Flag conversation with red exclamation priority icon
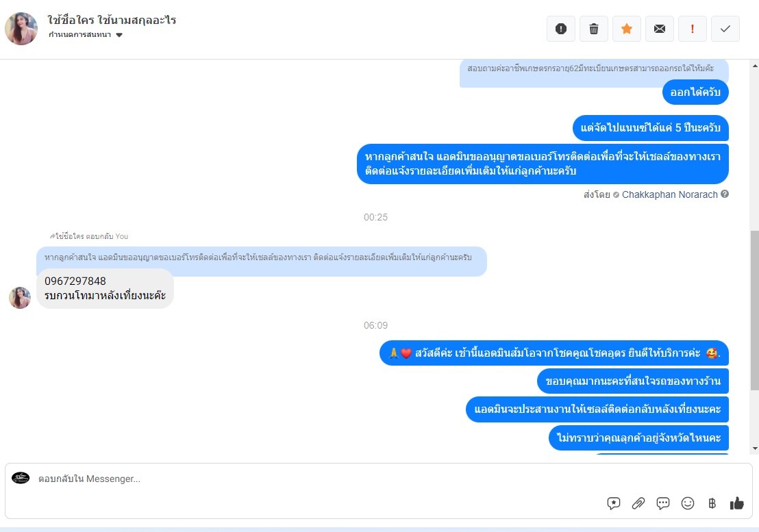This screenshot has width=759, height=532. click(x=692, y=29)
